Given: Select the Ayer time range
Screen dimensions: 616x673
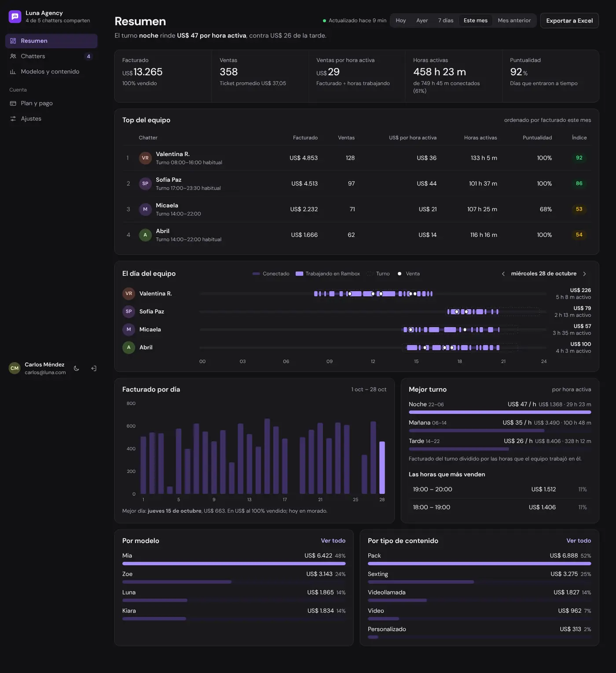Looking at the screenshot, I should [422, 21].
